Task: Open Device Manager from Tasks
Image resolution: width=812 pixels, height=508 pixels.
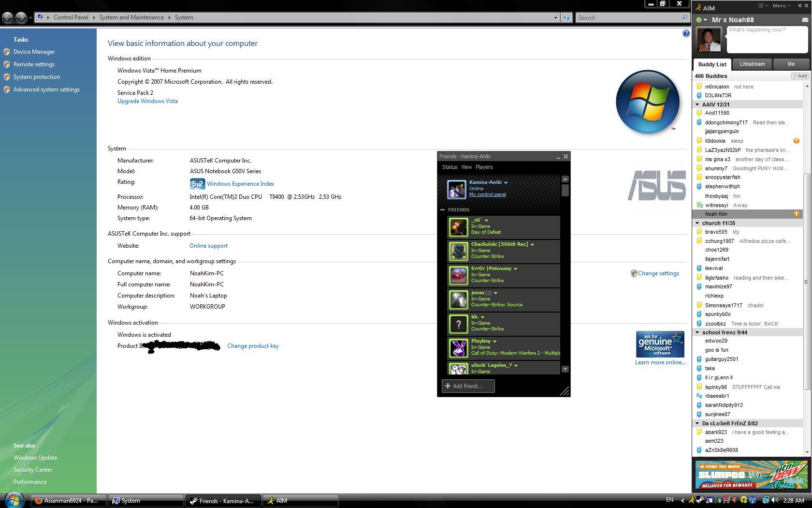Action: (34, 52)
